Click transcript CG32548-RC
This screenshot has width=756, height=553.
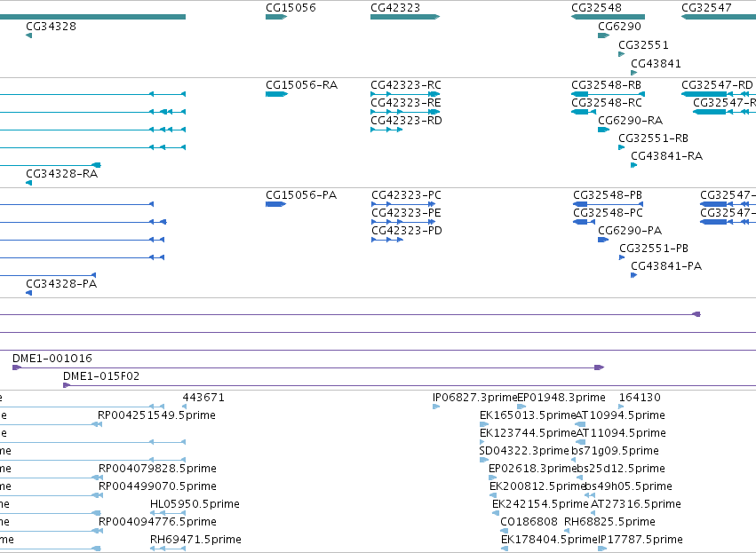pyautogui.click(x=607, y=103)
